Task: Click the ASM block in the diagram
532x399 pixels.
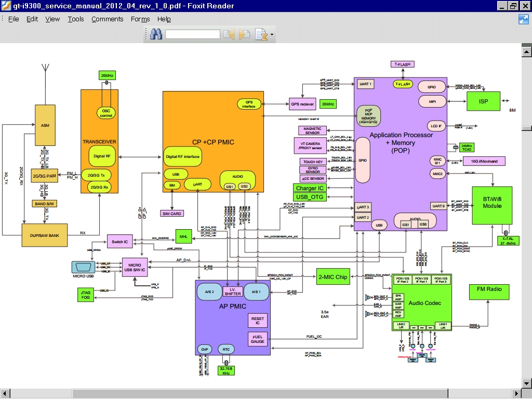Action: [x=45, y=125]
